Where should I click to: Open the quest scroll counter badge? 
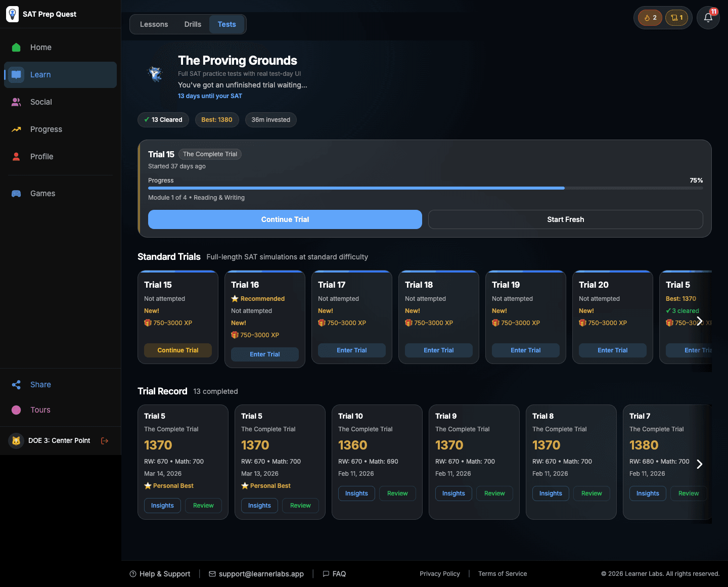coord(676,17)
